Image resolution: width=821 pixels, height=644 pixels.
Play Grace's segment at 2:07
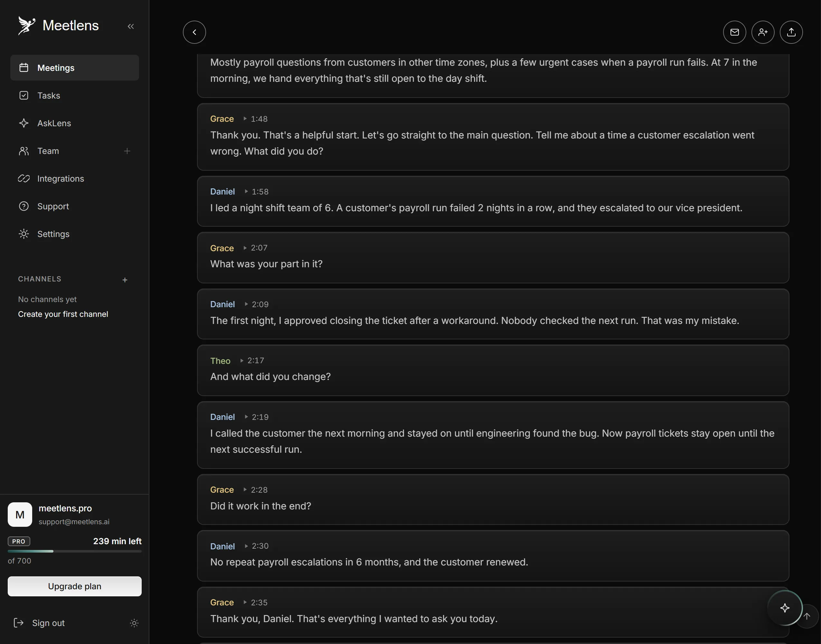pos(256,248)
